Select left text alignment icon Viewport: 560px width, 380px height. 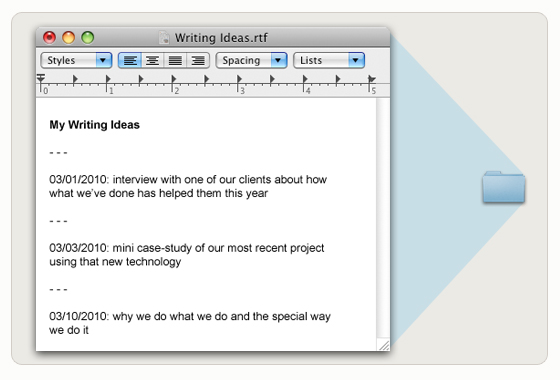[130, 60]
